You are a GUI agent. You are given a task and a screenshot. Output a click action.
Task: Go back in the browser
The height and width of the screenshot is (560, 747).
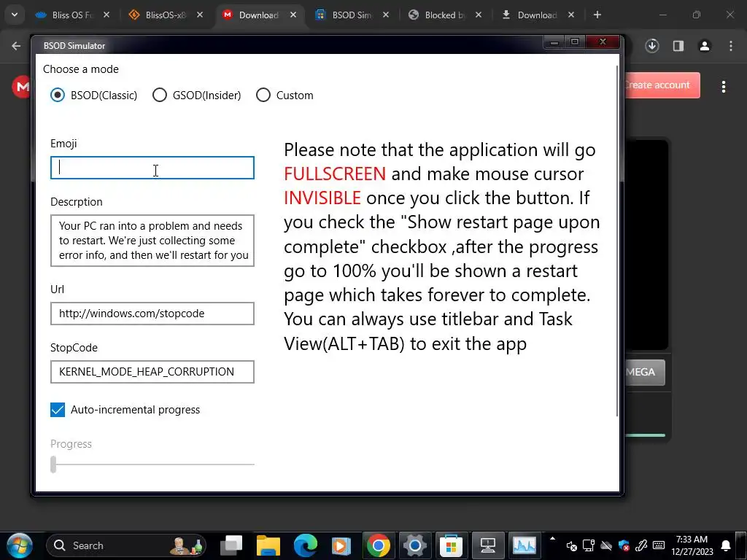(x=16, y=46)
